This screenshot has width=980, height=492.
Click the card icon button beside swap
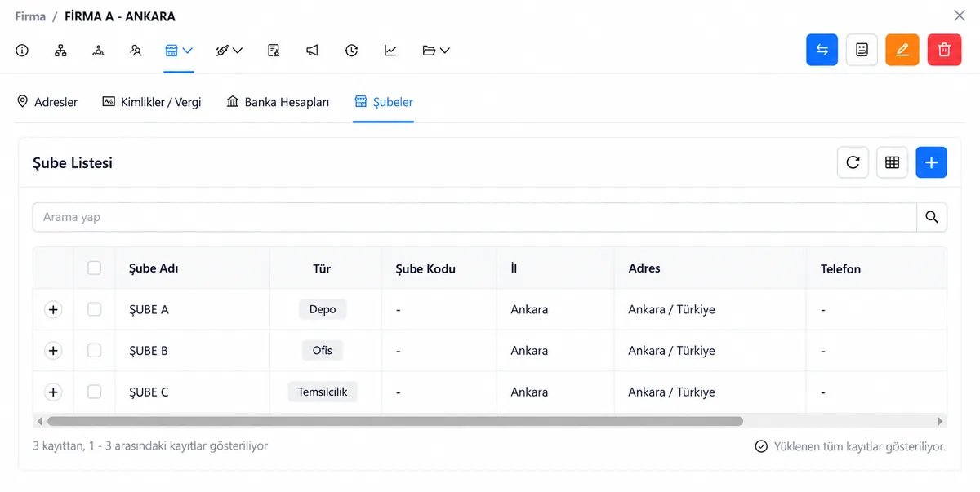pyautogui.click(x=862, y=50)
